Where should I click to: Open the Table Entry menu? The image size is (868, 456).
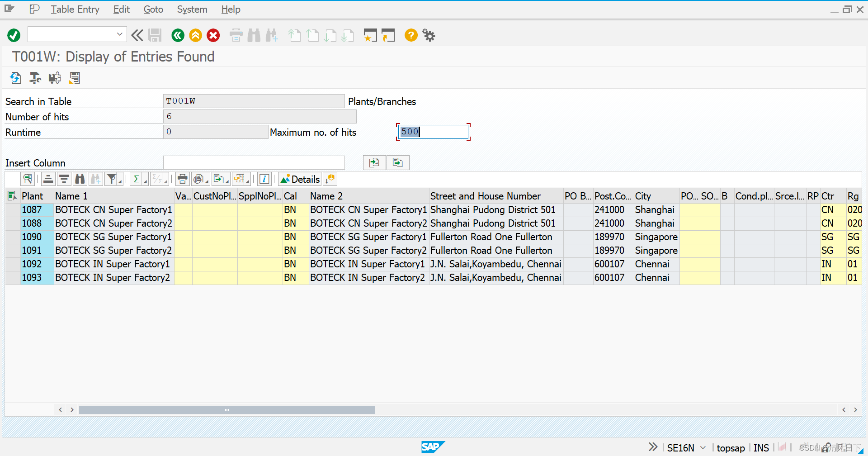(75, 9)
